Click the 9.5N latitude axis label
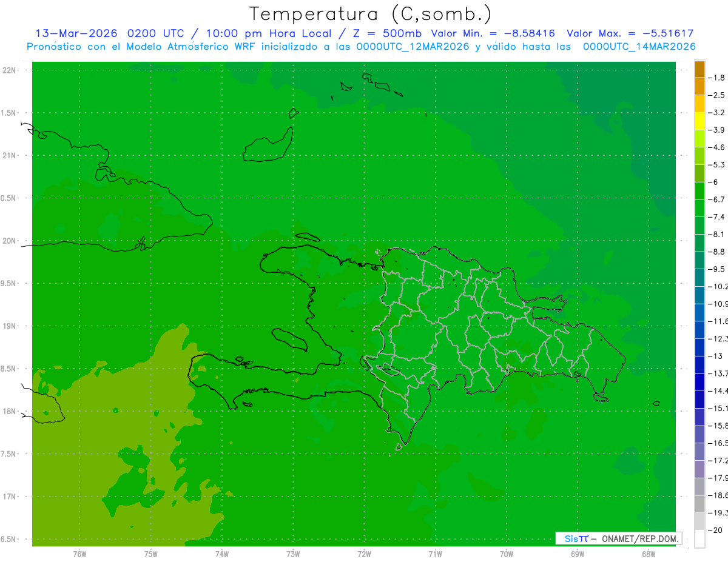The image size is (728, 562). click(x=9, y=283)
